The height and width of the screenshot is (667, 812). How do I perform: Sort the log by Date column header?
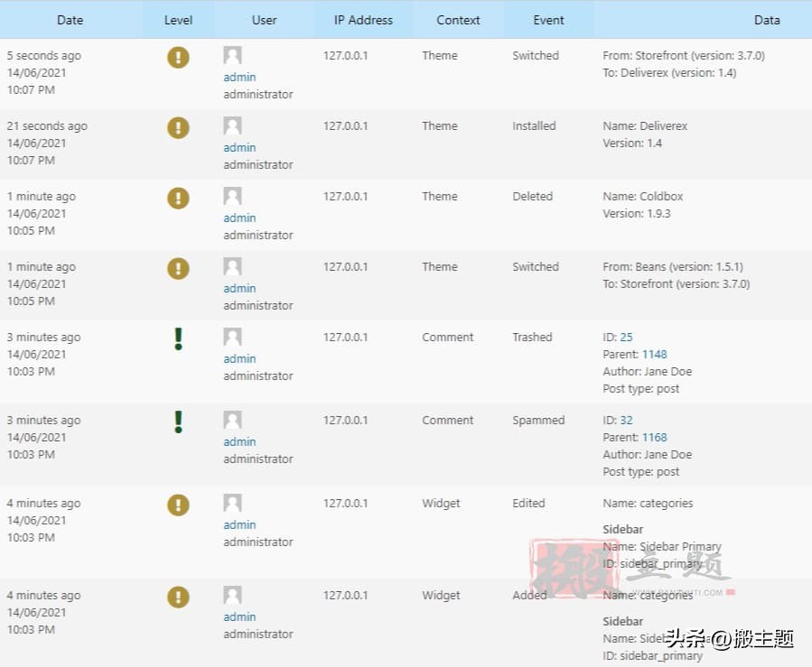click(x=70, y=20)
